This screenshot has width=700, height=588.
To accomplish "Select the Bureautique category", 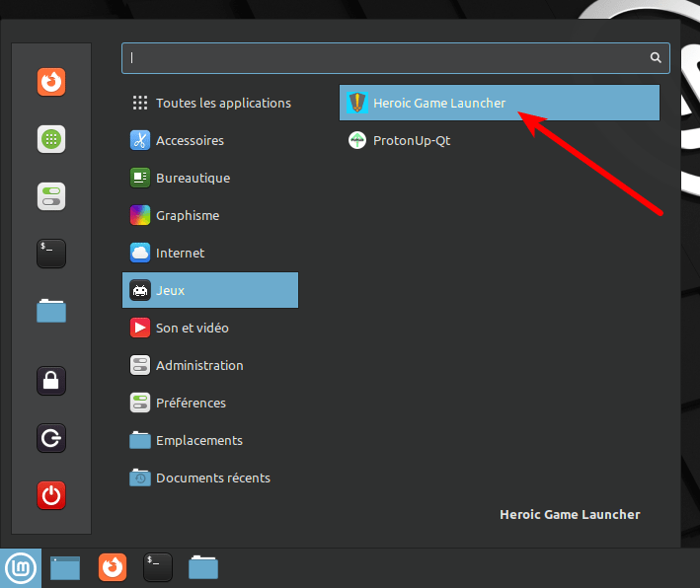I will [210, 178].
